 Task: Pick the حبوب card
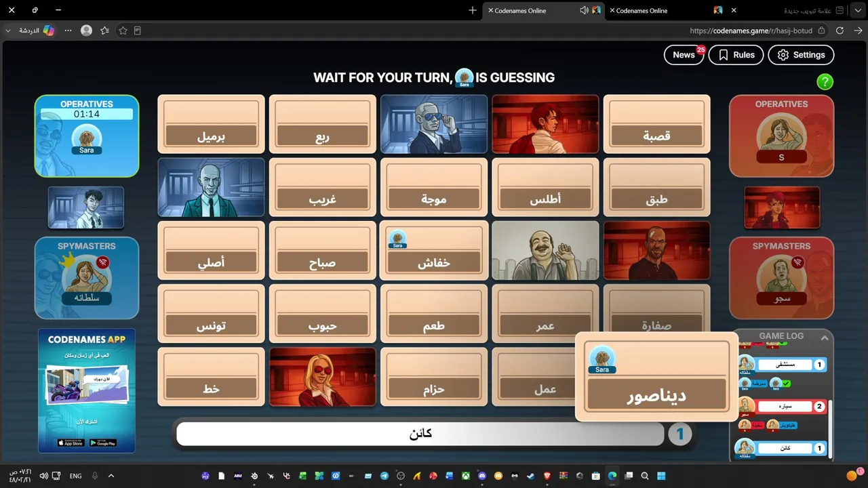click(322, 313)
